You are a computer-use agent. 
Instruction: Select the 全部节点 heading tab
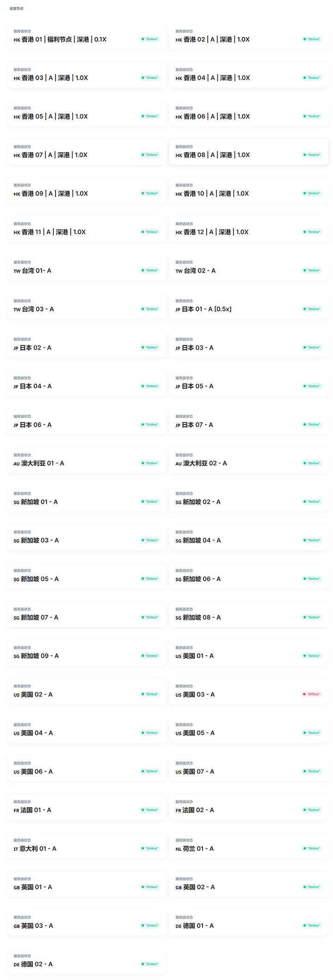[17, 8]
